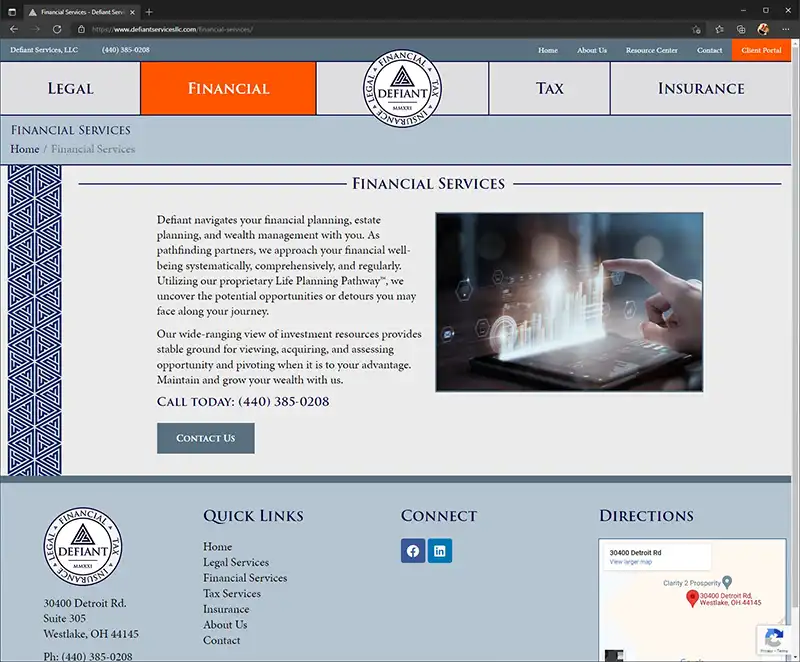Click the browser forward arrow
The width and height of the screenshot is (800, 662).
coord(35,29)
